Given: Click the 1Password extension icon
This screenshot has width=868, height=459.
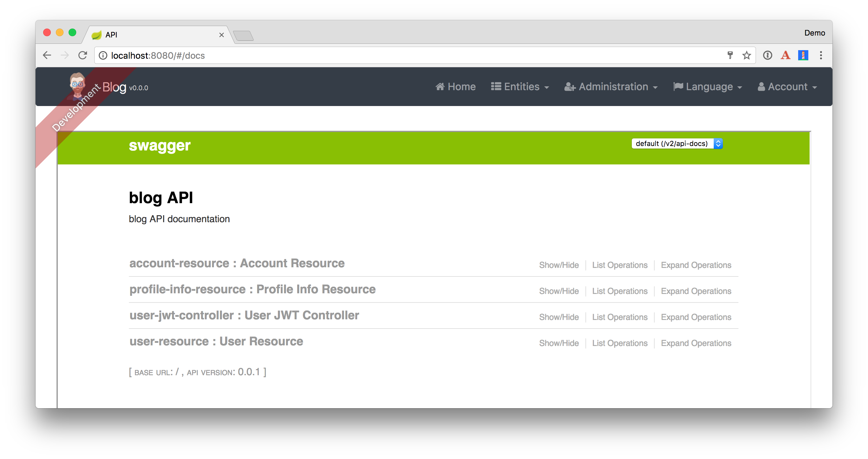Looking at the screenshot, I should coord(768,55).
